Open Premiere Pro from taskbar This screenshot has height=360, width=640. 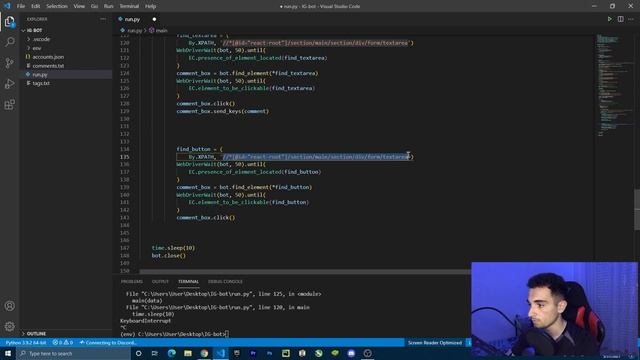(253, 353)
